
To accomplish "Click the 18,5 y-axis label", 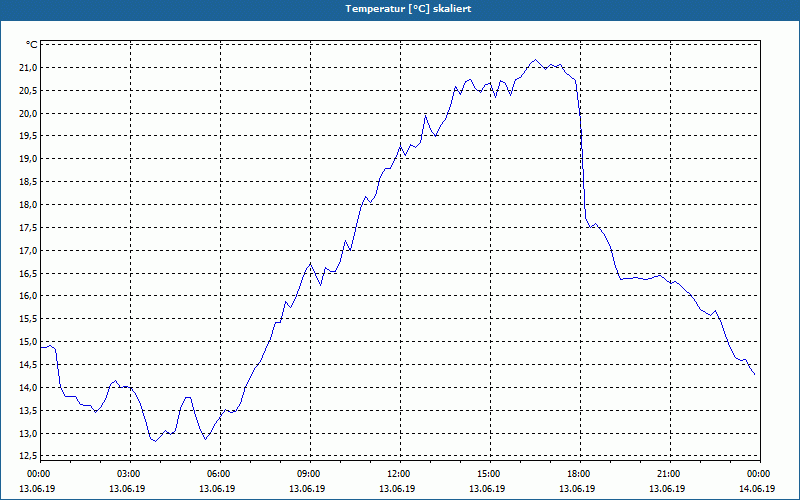I will coord(28,182).
